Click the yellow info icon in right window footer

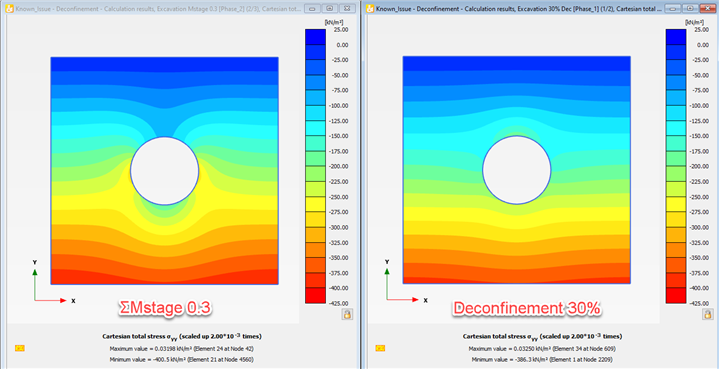point(380,348)
